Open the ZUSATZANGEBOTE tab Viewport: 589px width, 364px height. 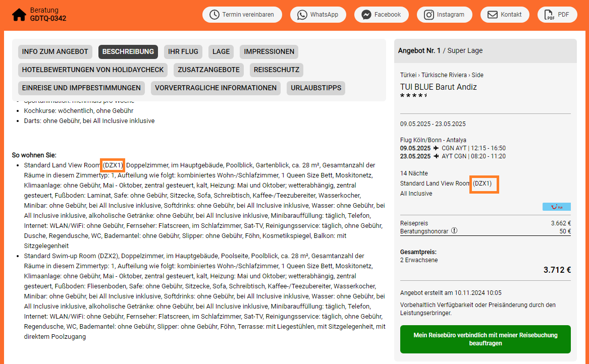tap(209, 70)
